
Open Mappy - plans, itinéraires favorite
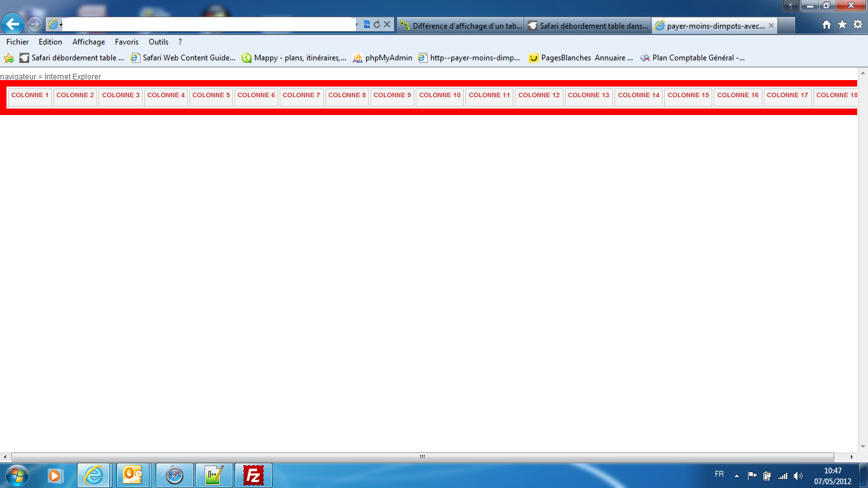click(x=294, y=58)
